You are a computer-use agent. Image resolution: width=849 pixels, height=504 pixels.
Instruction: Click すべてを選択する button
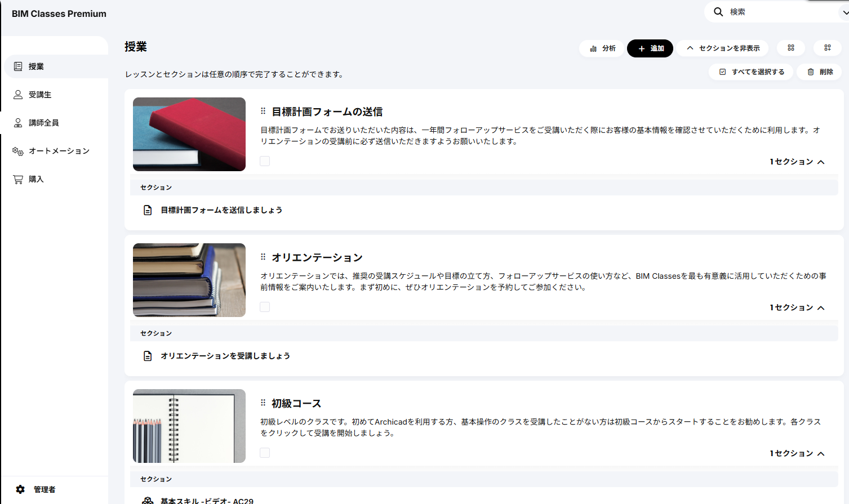coord(751,72)
